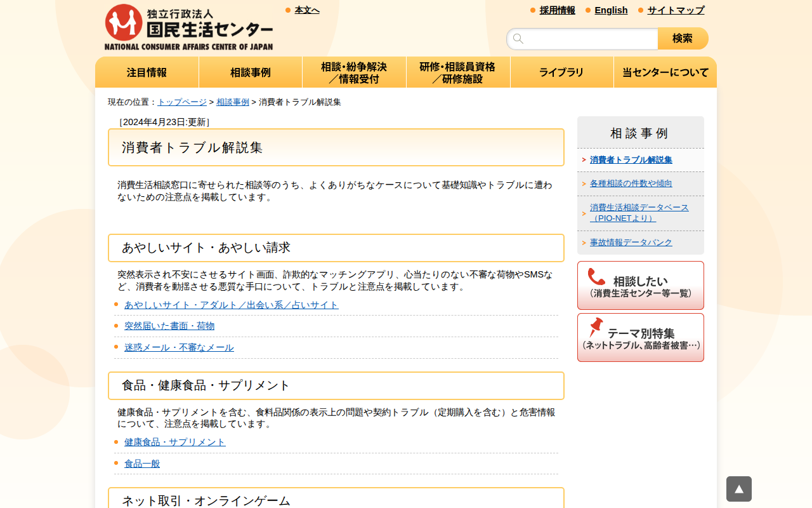Select 消費者トラブル解説集 in the sidebar
Image resolution: width=812 pixels, height=508 pixels.
(x=631, y=160)
